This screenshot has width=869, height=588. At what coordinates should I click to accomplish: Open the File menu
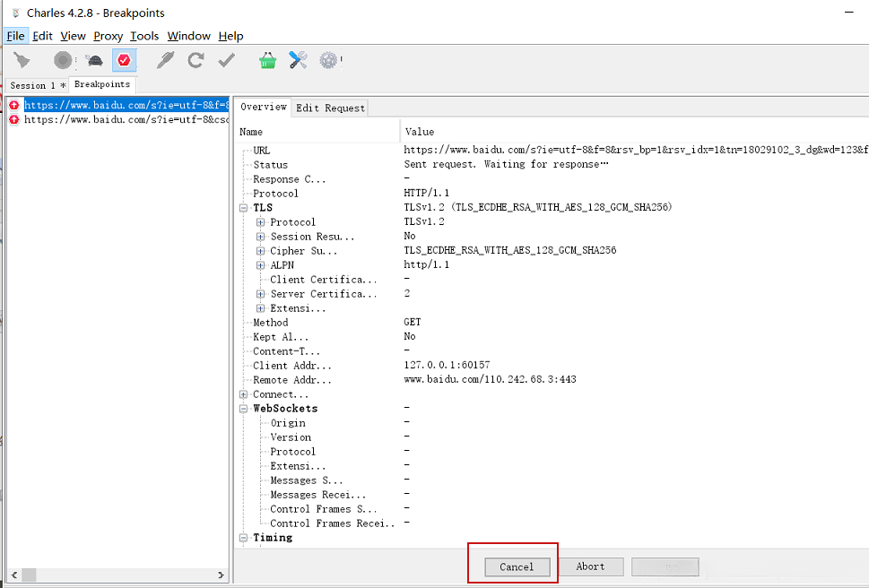coord(15,36)
